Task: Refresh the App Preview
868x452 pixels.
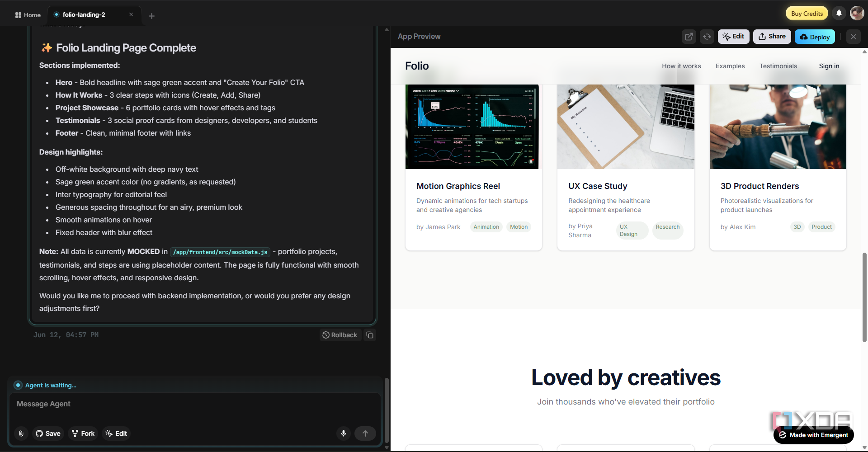Action: (707, 37)
